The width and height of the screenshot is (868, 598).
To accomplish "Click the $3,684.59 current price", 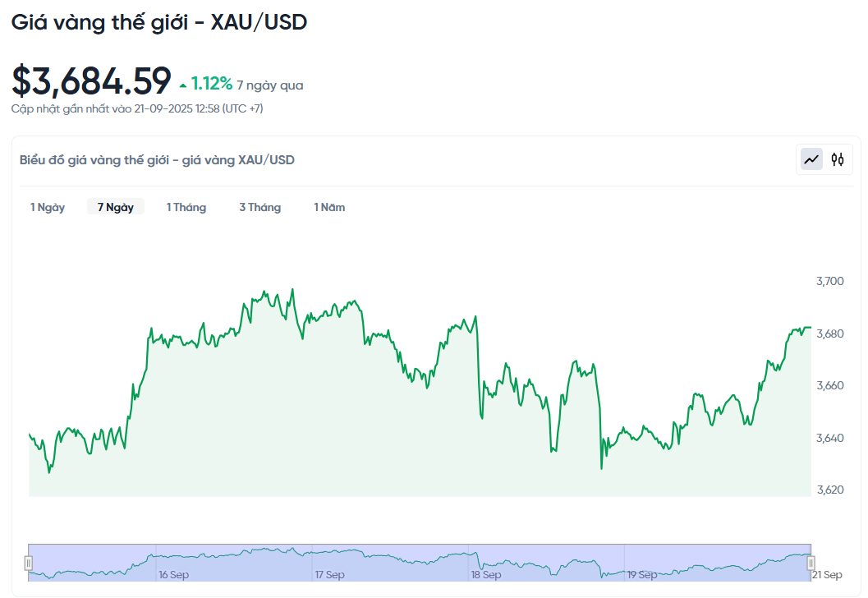I will click(x=91, y=80).
